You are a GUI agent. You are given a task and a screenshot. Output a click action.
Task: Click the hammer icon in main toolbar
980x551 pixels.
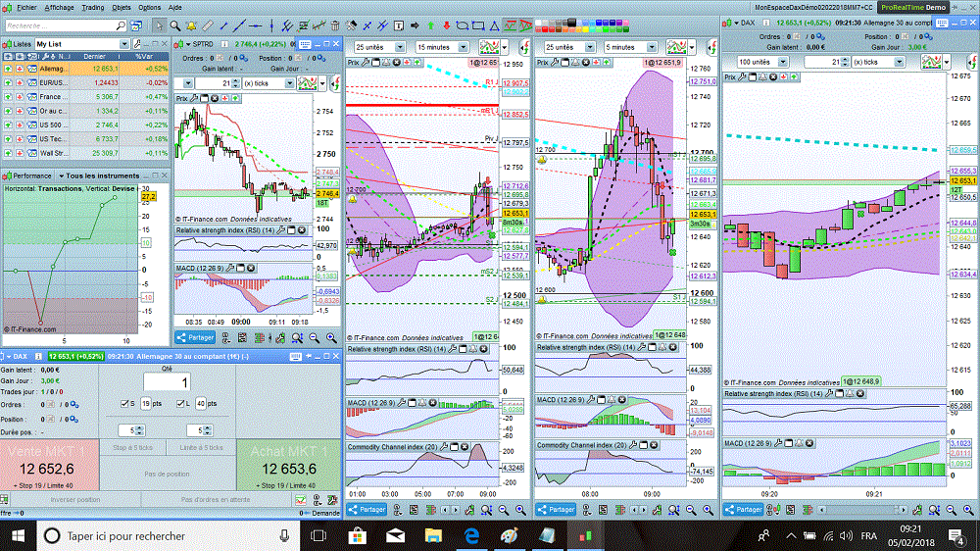(x=351, y=25)
